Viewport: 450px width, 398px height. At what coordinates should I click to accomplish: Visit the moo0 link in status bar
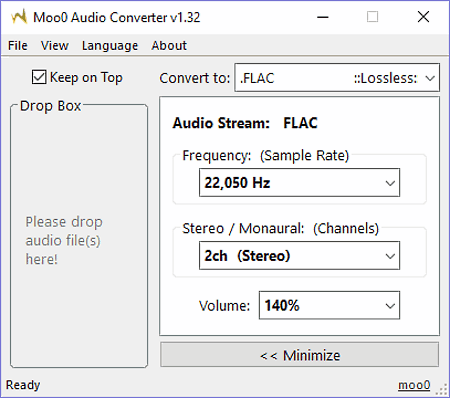pos(414,385)
